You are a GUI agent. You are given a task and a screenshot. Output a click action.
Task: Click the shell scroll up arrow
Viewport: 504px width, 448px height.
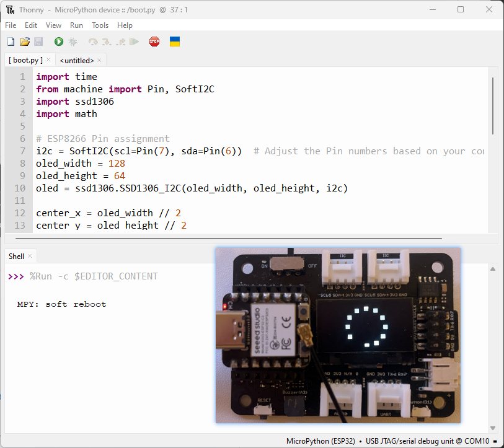493,269
